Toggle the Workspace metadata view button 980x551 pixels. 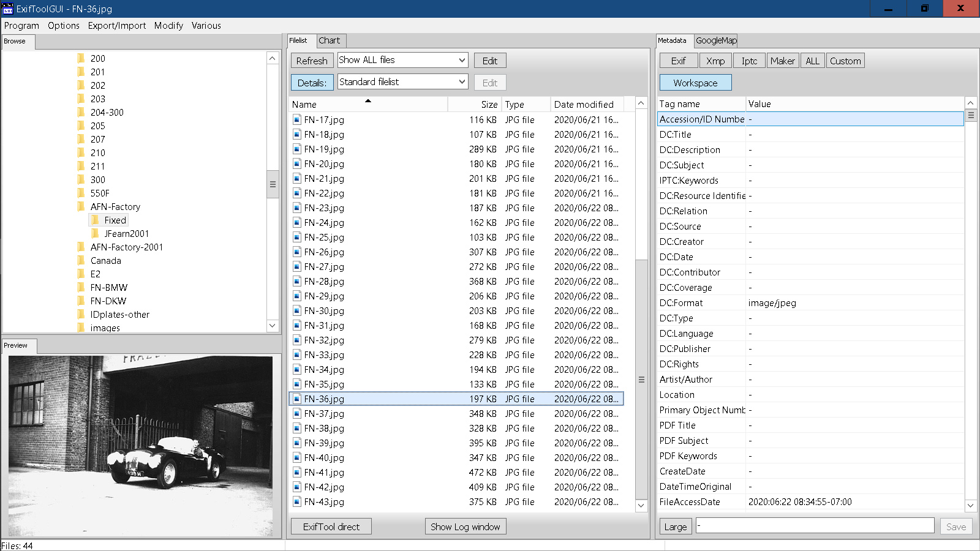695,83
